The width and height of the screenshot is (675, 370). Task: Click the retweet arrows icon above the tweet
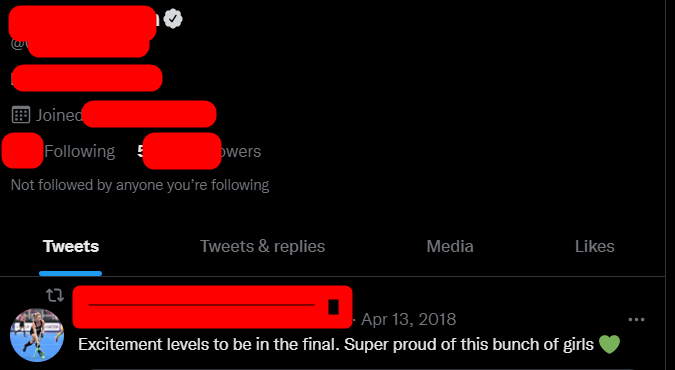[x=55, y=295]
